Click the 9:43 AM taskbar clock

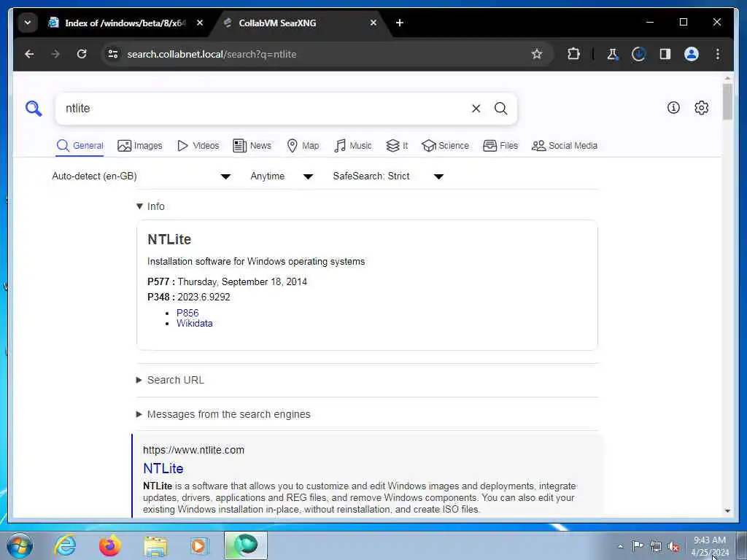point(709,546)
